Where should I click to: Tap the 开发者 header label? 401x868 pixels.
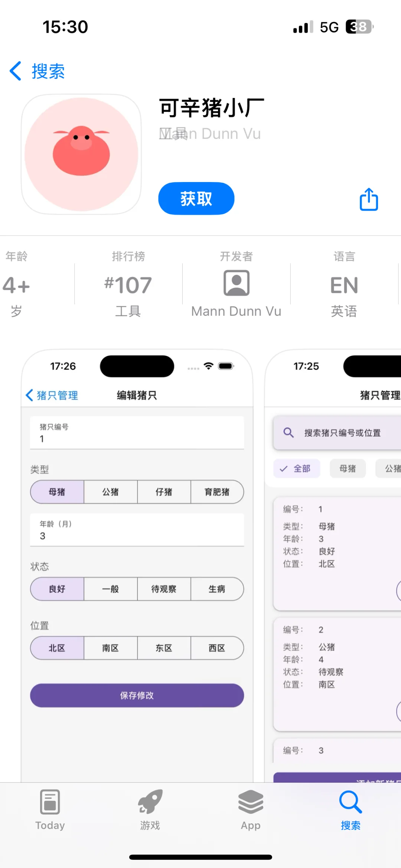[x=236, y=256]
